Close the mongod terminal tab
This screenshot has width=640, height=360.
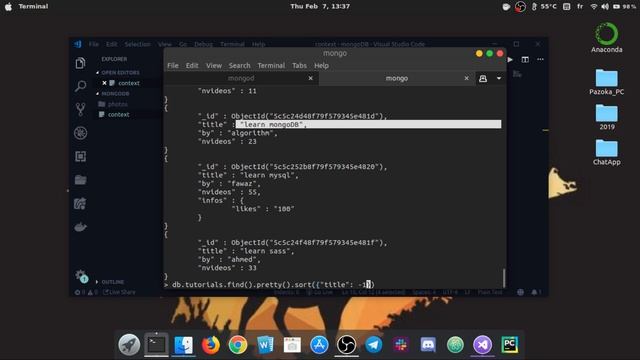[310, 78]
